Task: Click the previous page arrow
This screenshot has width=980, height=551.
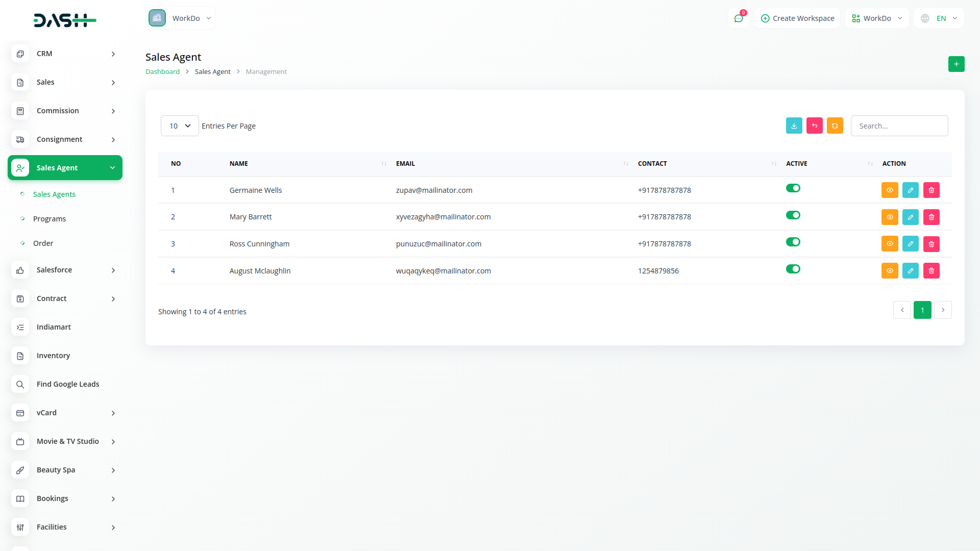Action: point(902,310)
